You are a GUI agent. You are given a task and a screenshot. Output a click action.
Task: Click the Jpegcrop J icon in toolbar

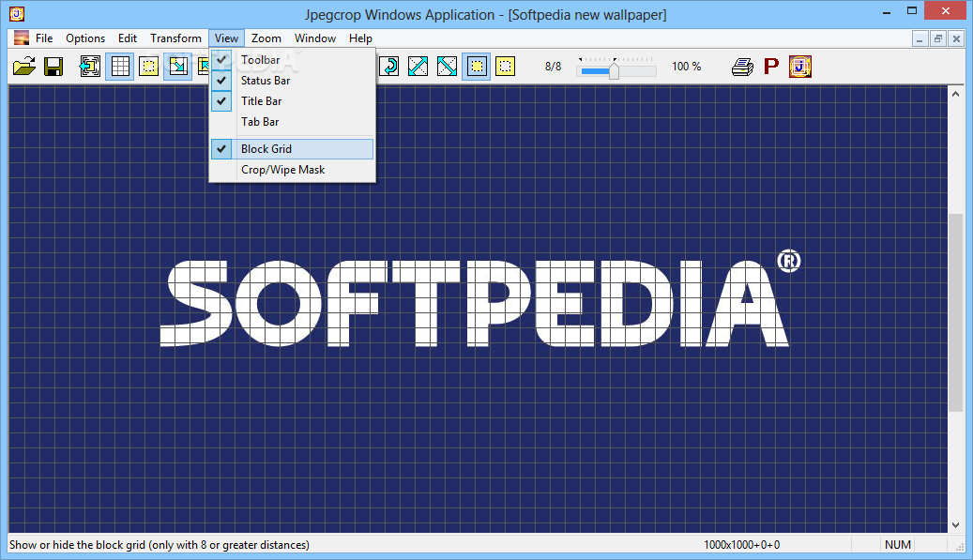coord(799,67)
